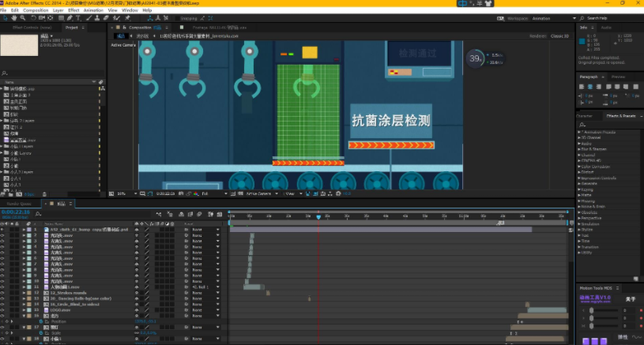Expand the Color Correction effects category
Screen dimensions: 644x345
click(595, 167)
